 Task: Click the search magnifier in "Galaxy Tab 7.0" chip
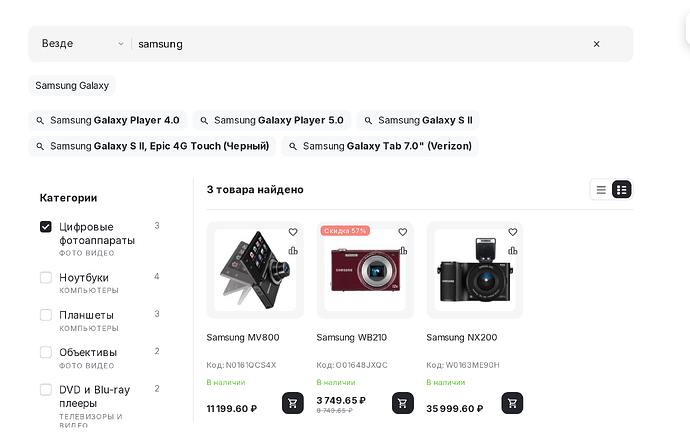tap(293, 147)
